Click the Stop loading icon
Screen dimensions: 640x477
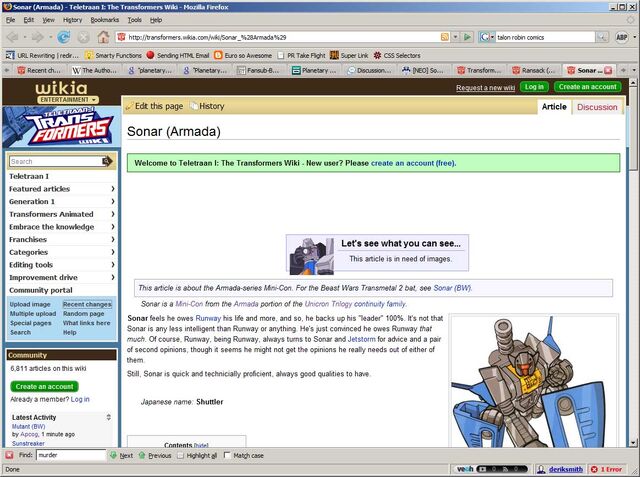coord(84,37)
